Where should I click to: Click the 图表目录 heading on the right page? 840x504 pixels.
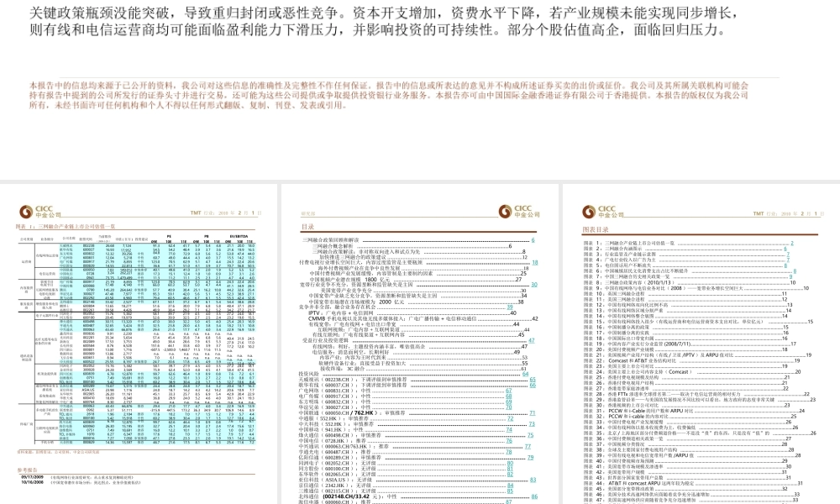[x=594, y=229]
